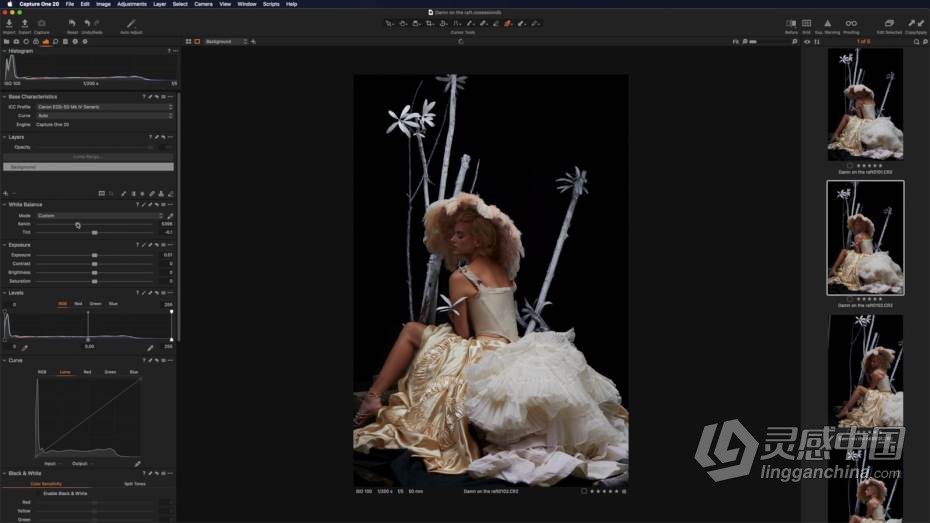
Task: Adjust the Saturation slider handle
Action: pos(94,281)
